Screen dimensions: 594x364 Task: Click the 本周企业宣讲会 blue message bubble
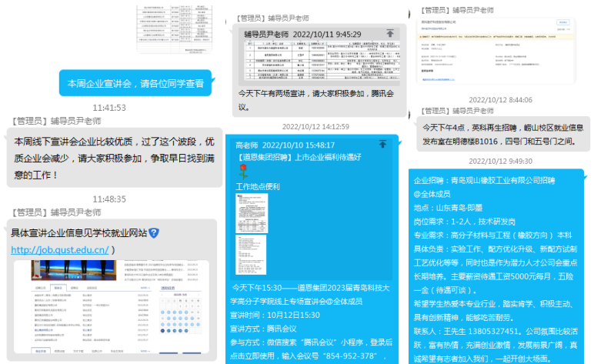[135, 83]
